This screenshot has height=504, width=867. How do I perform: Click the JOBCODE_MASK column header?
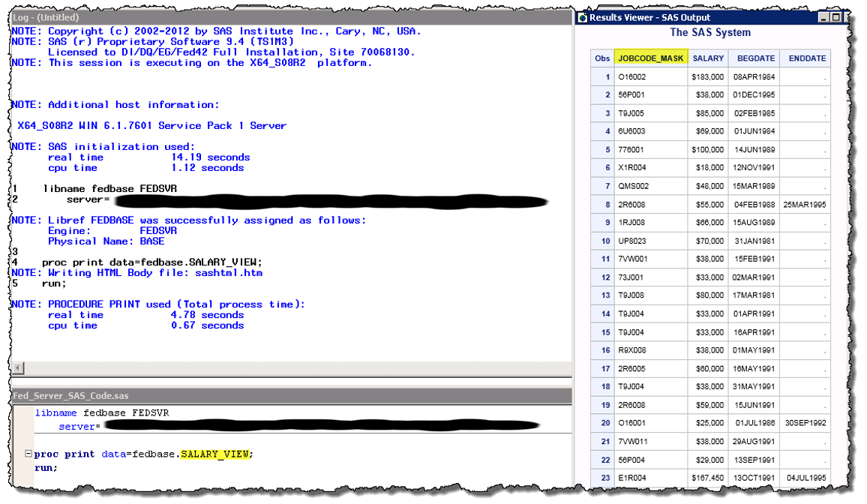(x=650, y=58)
